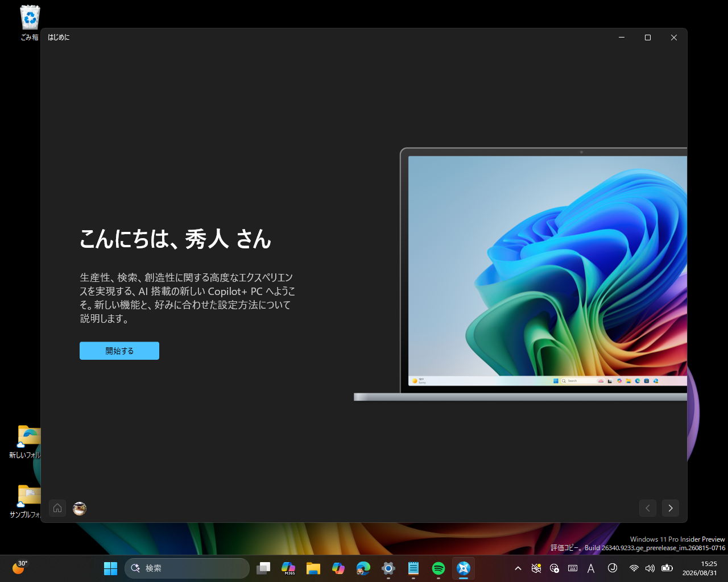The width and height of the screenshot is (728, 582).
Task: Click the battery charging tray icon
Action: 668,568
